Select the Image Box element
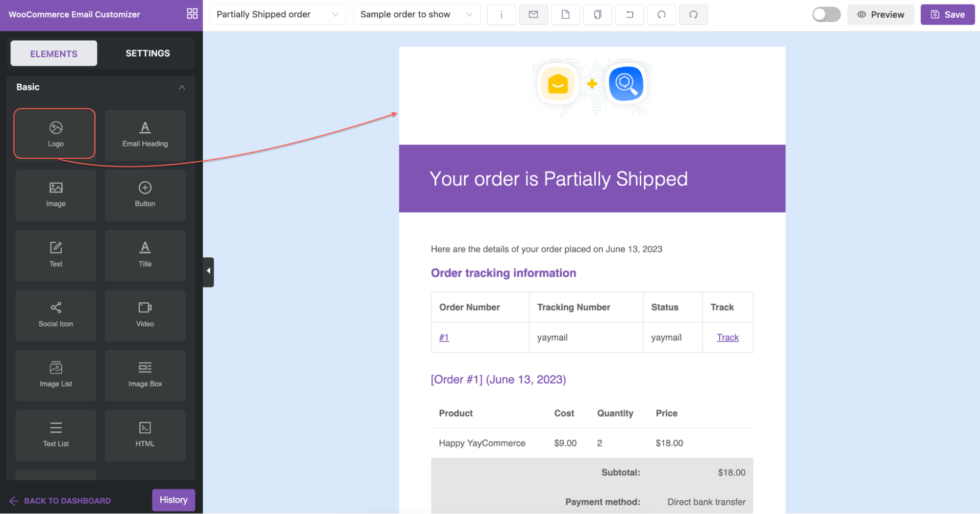 click(145, 375)
